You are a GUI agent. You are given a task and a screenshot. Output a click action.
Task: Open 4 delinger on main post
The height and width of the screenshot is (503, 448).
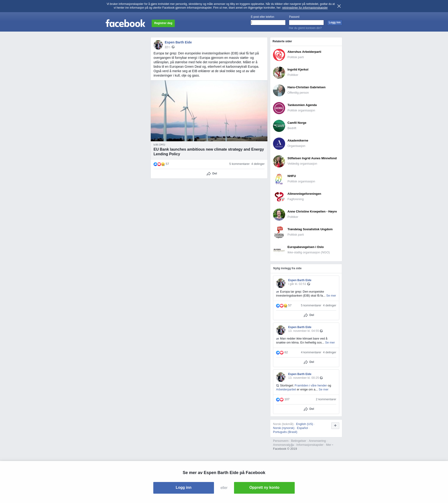click(x=258, y=164)
